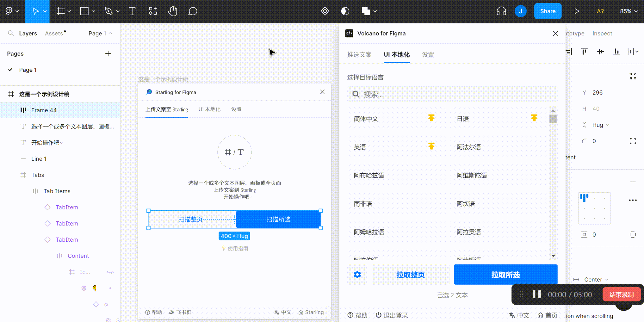Switch to the 推送文案 tab

point(359,55)
